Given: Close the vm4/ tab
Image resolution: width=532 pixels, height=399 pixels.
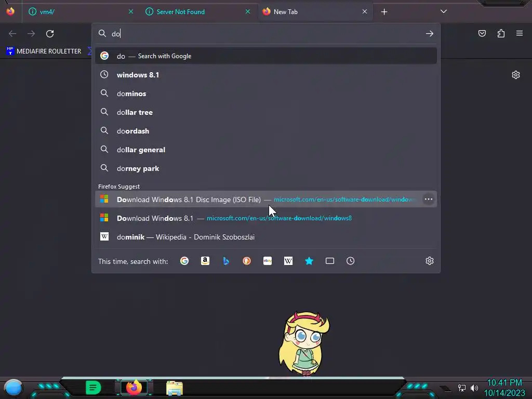Looking at the screenshot, I should [131, 11].
